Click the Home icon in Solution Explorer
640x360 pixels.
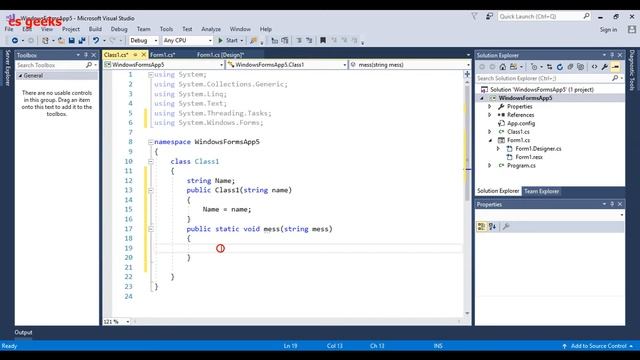502,67
